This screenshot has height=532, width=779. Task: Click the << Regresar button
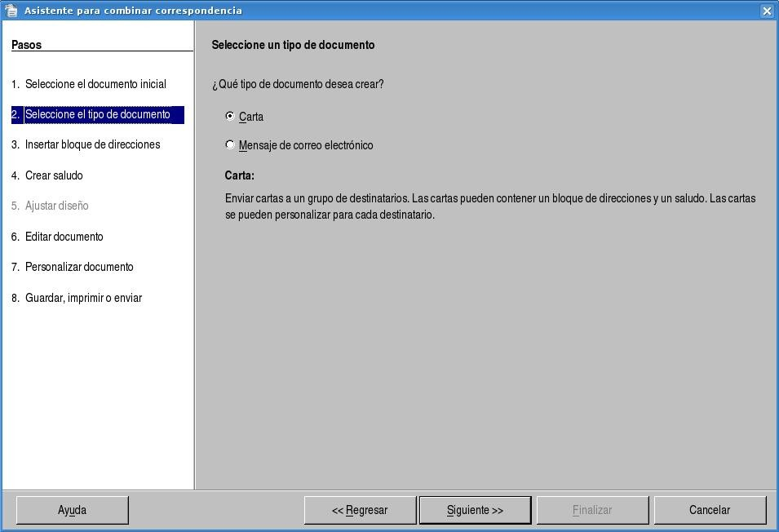[360, 510]
